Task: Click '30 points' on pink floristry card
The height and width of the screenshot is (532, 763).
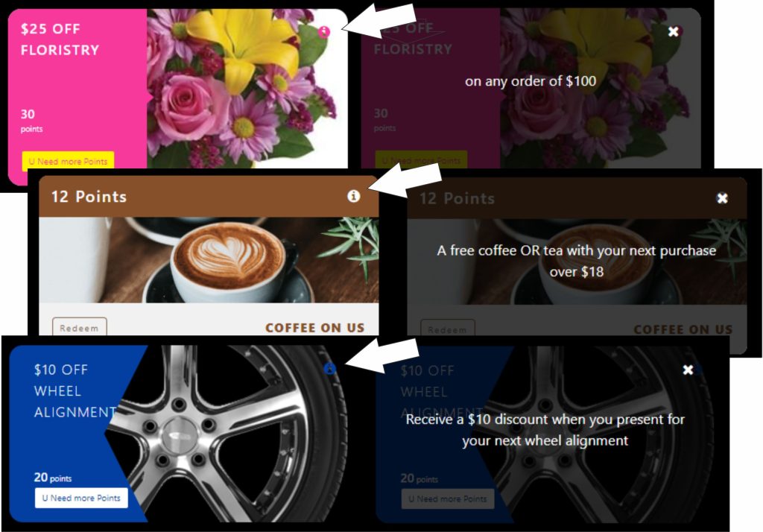Action: (x=31, y=120)
